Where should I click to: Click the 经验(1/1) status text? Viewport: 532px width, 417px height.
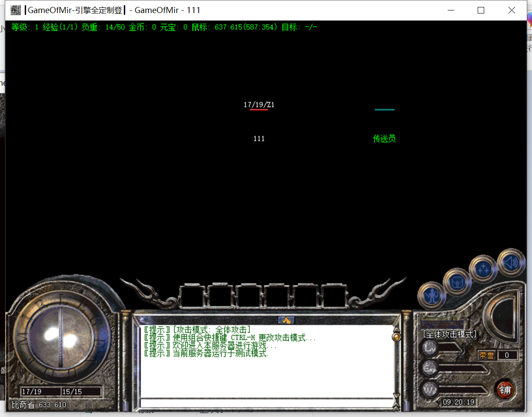point(60,27)
